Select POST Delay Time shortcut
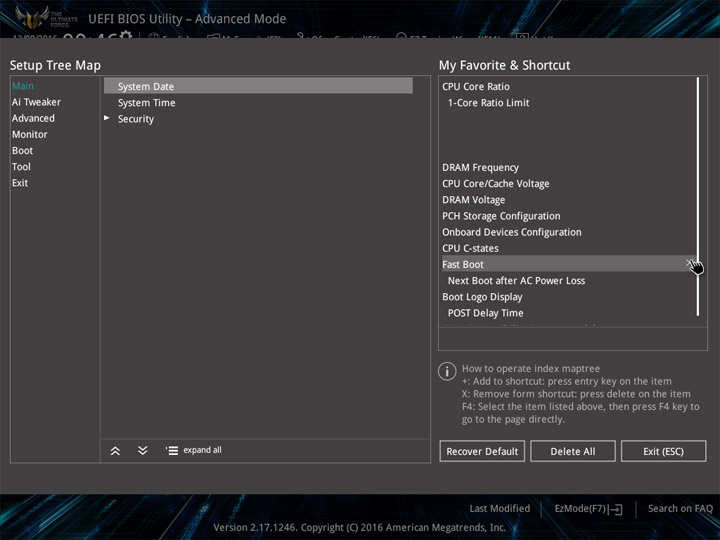Image resolution: width=720 pixels, height=540 pixels. [x=485, y=313]
